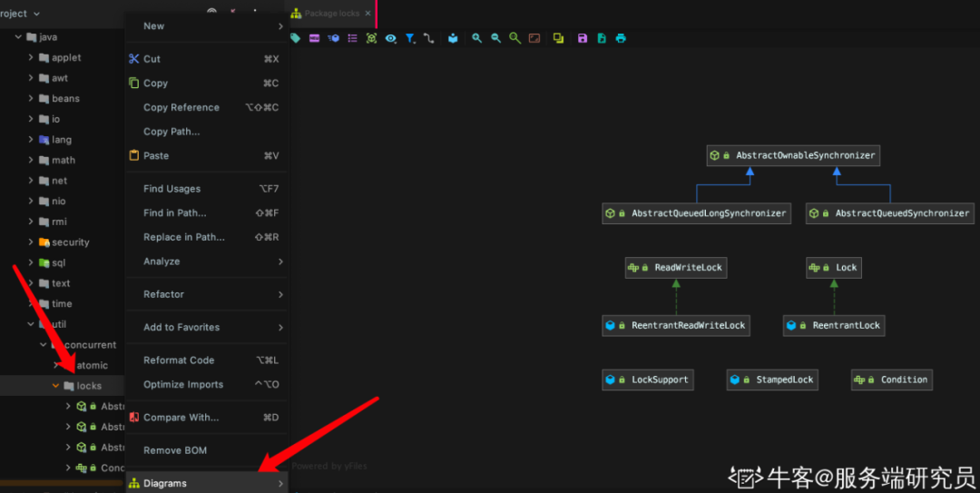The width and height of the screenshot is (980, 493).
Task: Close the Package locks tab
Action: click(367, 13)
